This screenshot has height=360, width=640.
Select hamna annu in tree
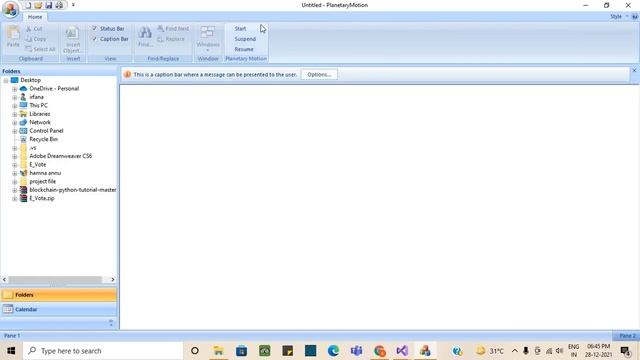tap(45, 173)
